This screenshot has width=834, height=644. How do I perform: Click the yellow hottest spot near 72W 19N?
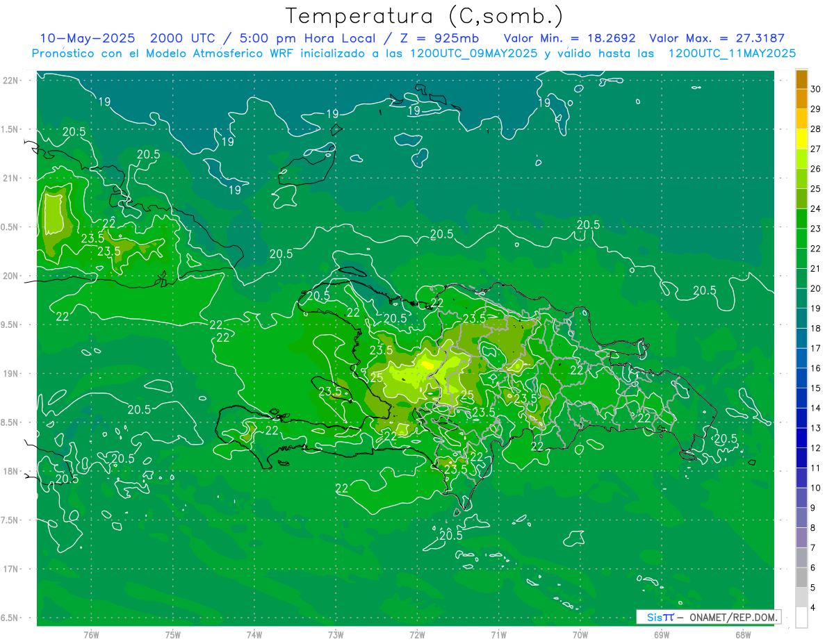pos(427,364)
